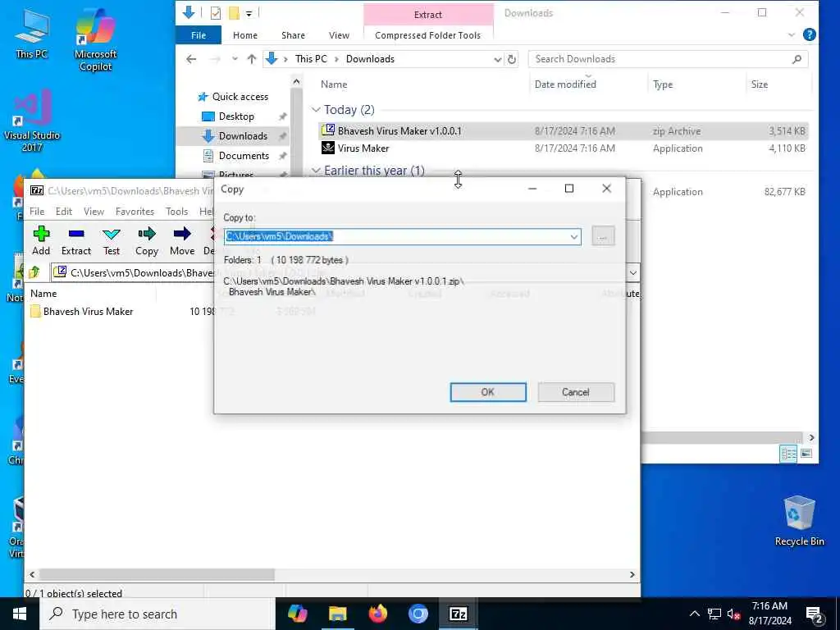The width and height of the screenshot is (840, 630).
Task: Open This PC desktop icon
Action: pos(31,34)
